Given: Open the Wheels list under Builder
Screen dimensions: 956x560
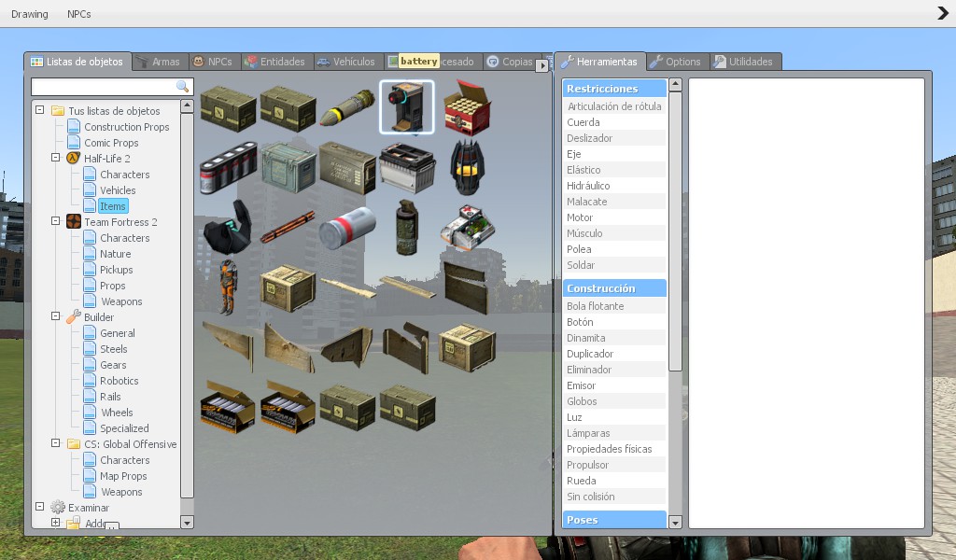Looking at the screenshot, I should (x=117, y=413).
